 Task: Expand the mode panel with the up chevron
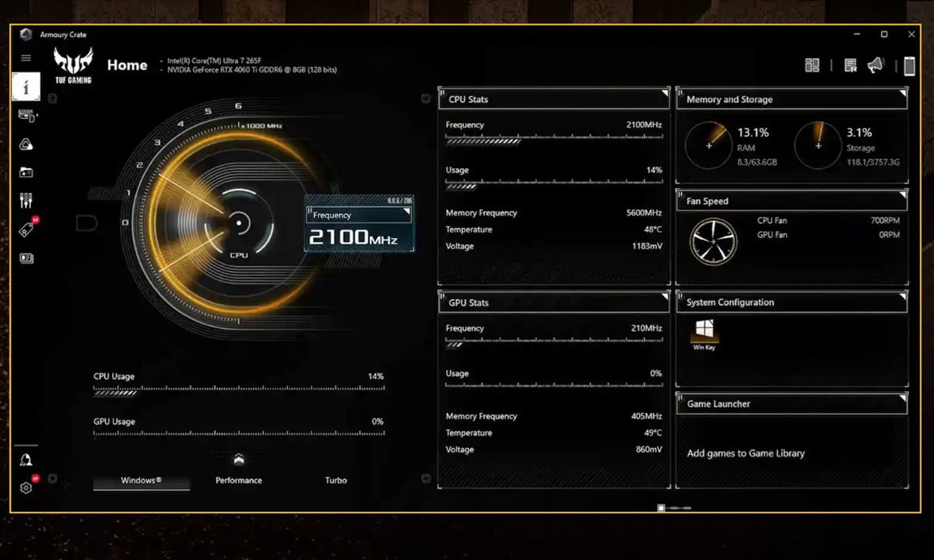pyautogui.click(x=239, y=459)
